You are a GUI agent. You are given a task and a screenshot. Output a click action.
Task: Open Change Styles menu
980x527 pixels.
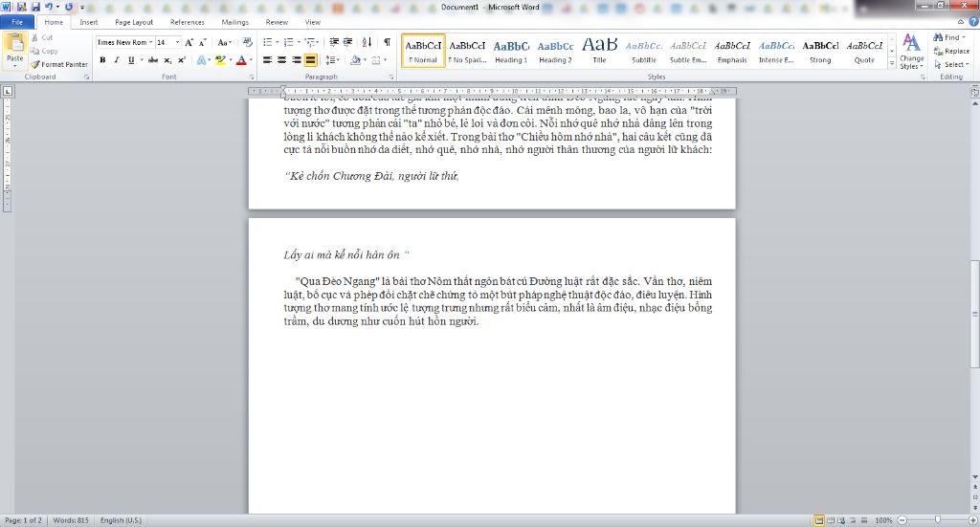[x=911, y=52]
